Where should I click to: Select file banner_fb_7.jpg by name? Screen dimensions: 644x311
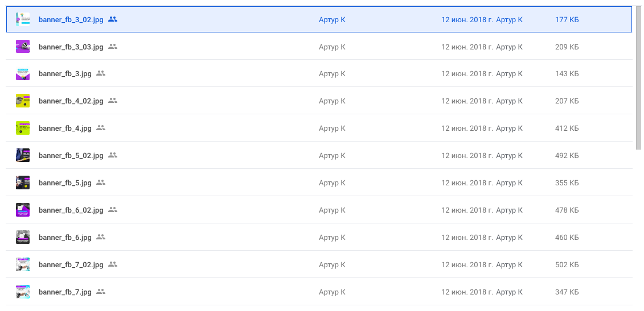click(65, 292)
